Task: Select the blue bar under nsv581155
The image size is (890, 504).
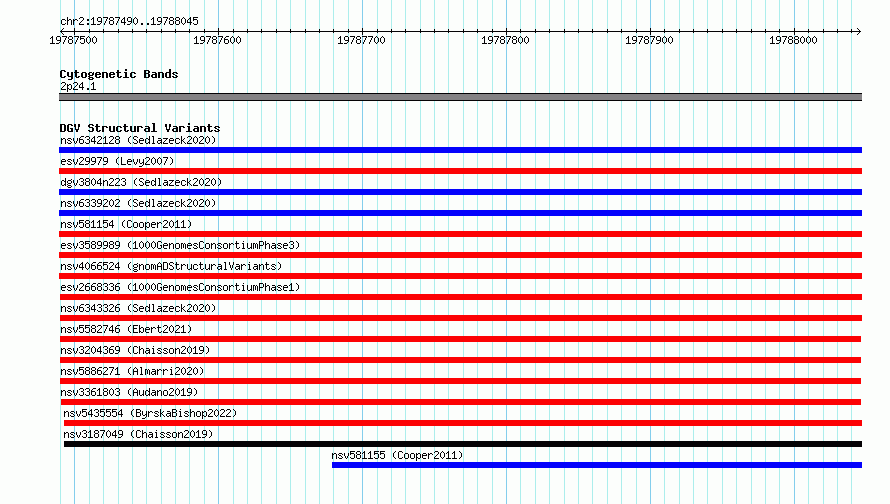Action: point(597,465)
